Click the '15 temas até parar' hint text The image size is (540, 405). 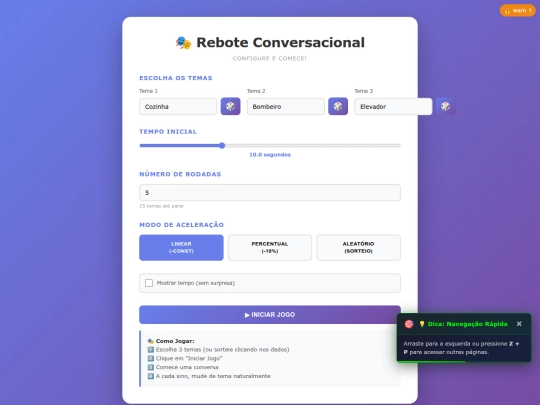162,206
